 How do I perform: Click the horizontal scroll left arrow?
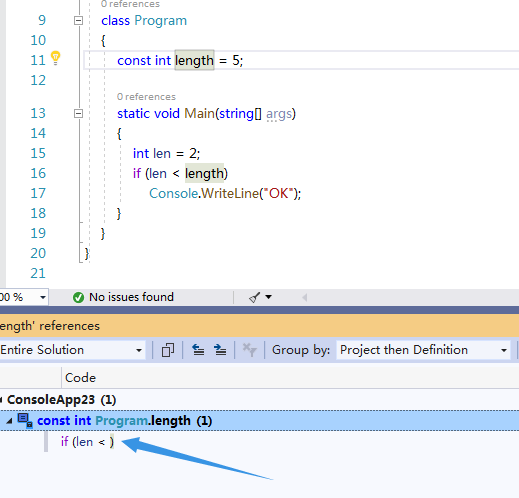point(304,297)
